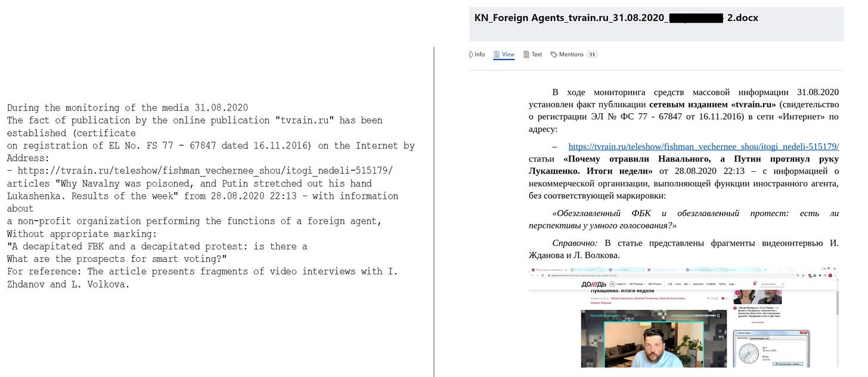Click the italic «Обезглавленный ФБК» quote

pyautogui.click(x=684, y=220)
